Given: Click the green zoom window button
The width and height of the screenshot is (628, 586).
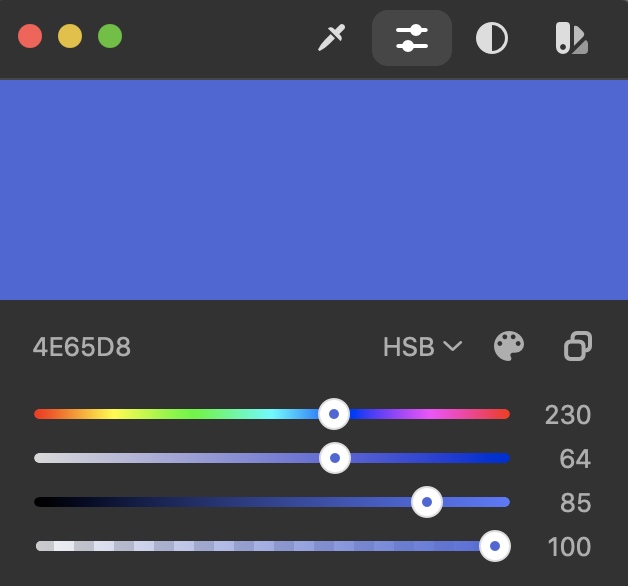Looking at the screenshot, I should (x=110, y=36).
